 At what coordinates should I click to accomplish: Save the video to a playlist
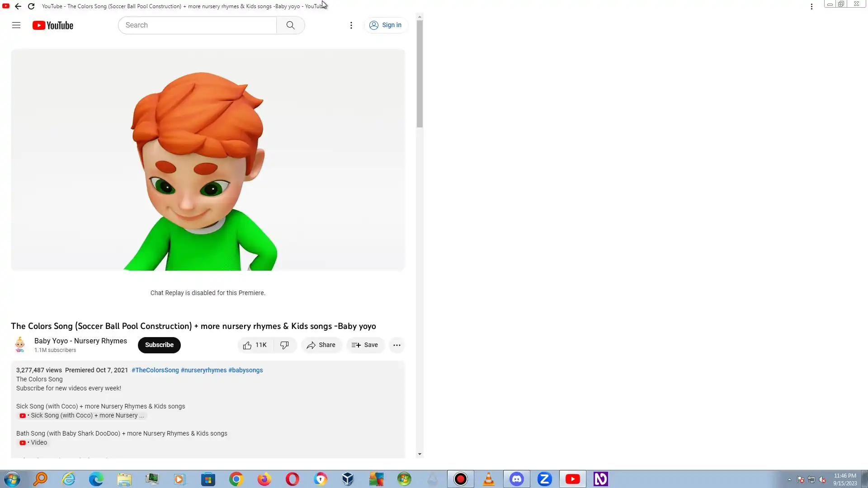click(x=365, y=345)
